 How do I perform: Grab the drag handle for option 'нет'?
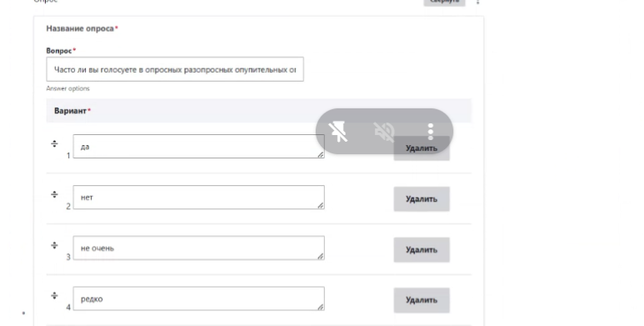click(x=54, y=194)
